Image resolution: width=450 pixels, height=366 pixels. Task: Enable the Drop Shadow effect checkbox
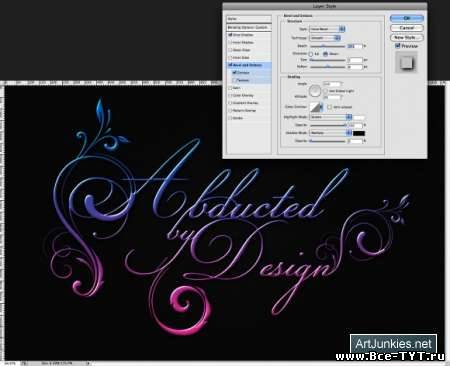tap(230, 35)
